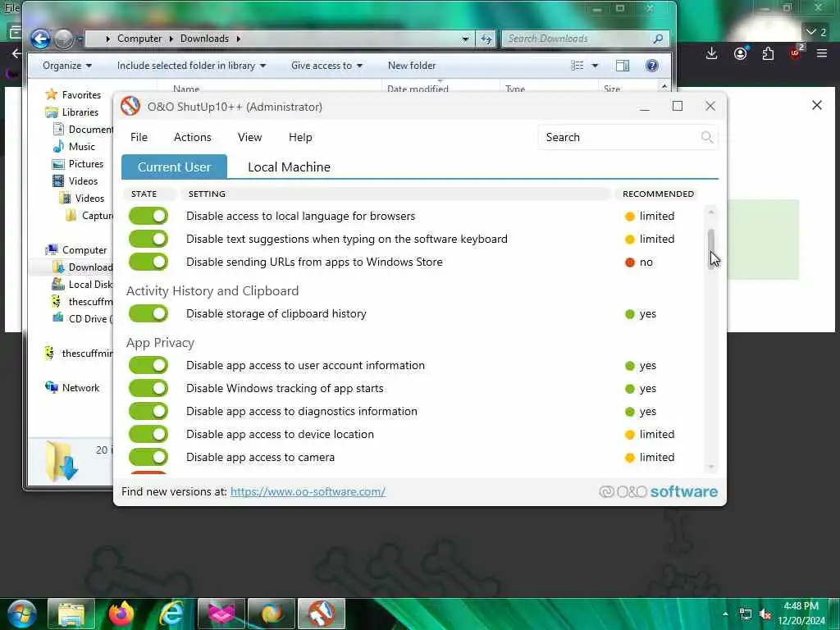Click the refresh button beside address bar
Image resolution: width=840 pixels, height=630 pixels.
tap(486, 39)
